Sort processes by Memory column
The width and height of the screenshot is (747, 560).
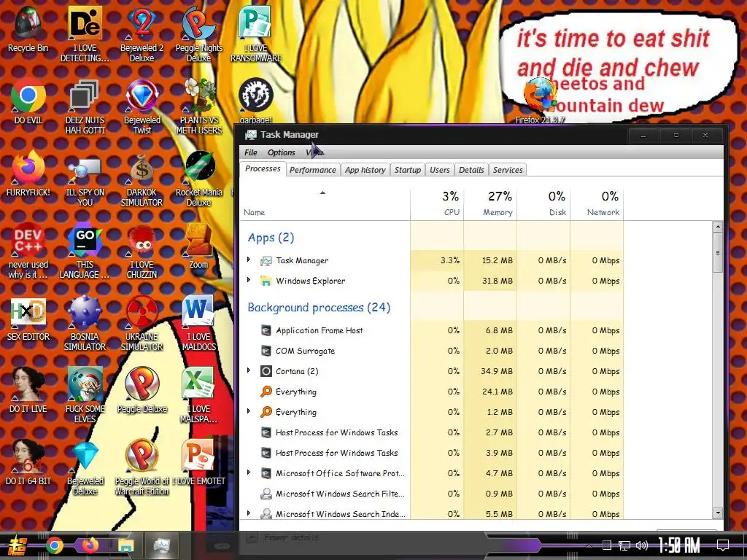click(x=490, y=204)
